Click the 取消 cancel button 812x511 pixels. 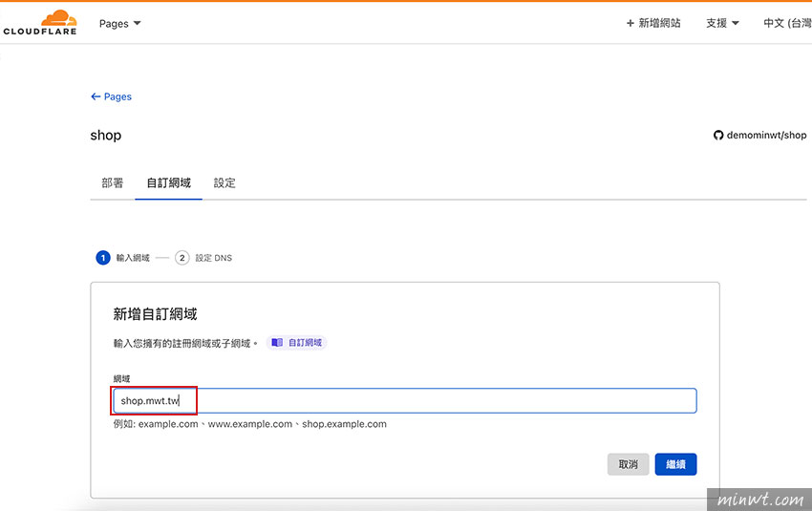point(629,464)
